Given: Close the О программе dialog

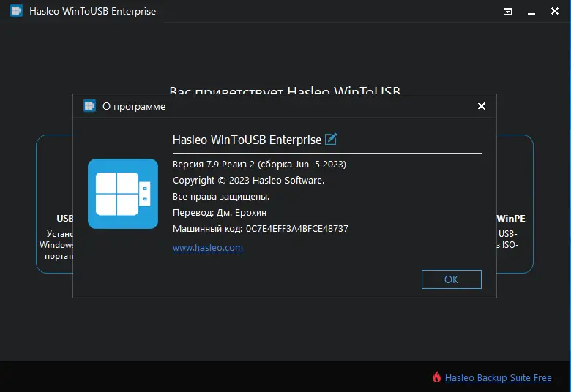Looking at the screenshot, I should 482,106.
